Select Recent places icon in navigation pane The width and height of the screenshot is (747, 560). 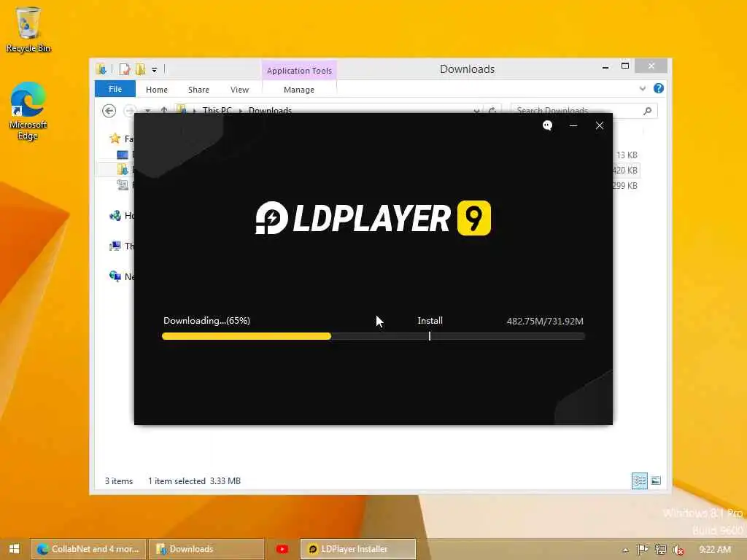pyautogui.click(x=123, y=185)
